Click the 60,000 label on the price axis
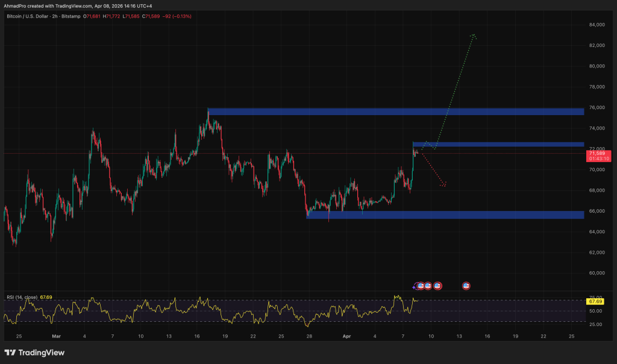The image size is (617, 364). (x=597, y=273)
